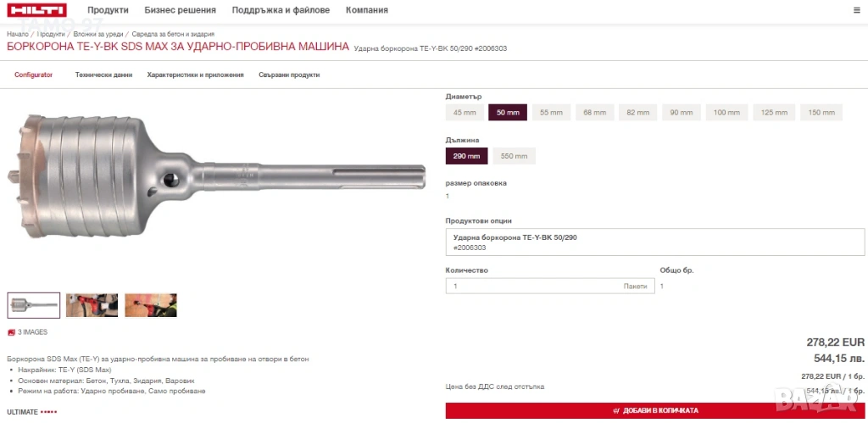Select the 45 mm diameter option
Screen dimensions: 868x423
(465, 113)
